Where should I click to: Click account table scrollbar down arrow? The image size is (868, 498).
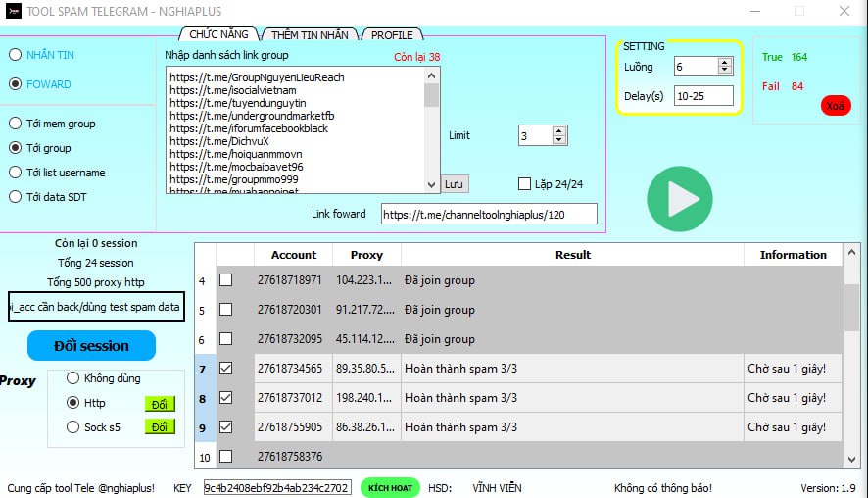point(852,459)
